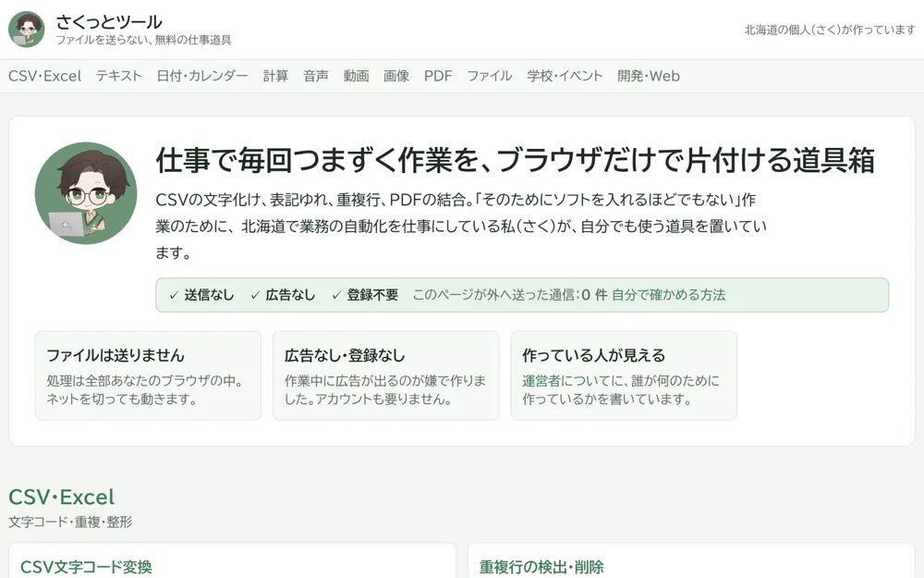Click 北海道の個人(さく)が作っています header text
The height and width of the screenshot is (578, 924).
tap(830, 30)
